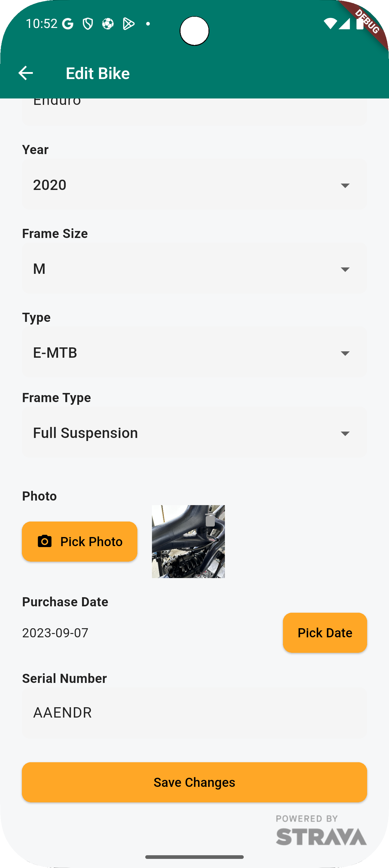The height and width of the screenshot is (868, 389).
Task: Click the camera icon on Pick Photo
Action: (44, 542)
